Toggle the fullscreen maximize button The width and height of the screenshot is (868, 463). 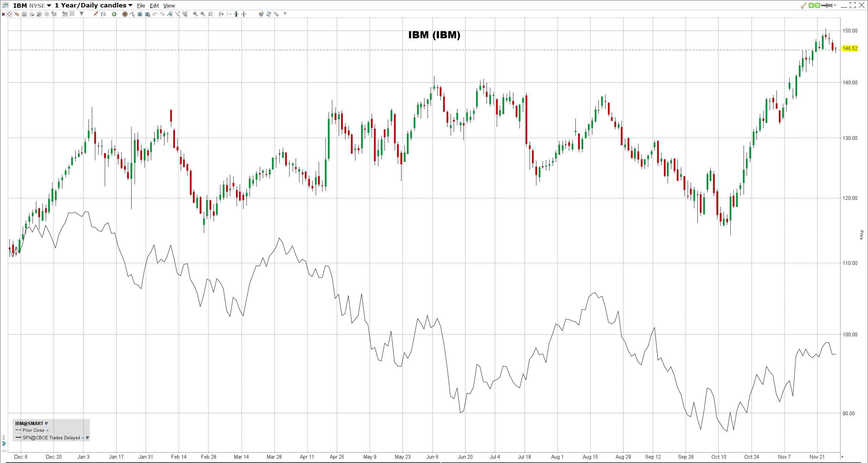[853, 5]
